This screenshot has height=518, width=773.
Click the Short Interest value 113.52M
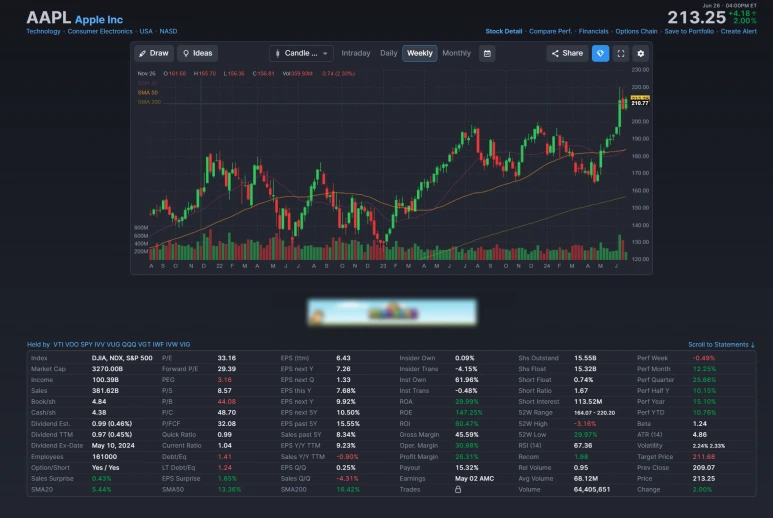coord(588,402)
